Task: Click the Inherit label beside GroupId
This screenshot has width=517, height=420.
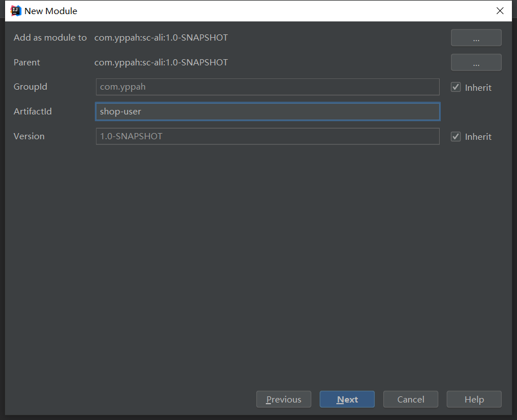Action: 478,87
